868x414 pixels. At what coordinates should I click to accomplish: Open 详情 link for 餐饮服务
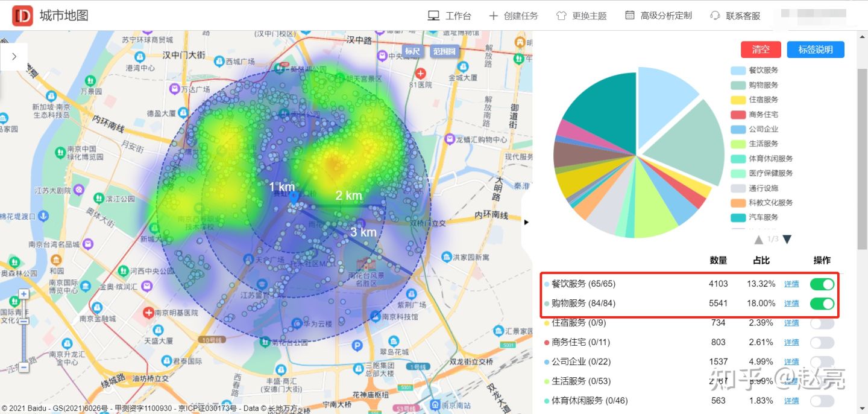791,284
